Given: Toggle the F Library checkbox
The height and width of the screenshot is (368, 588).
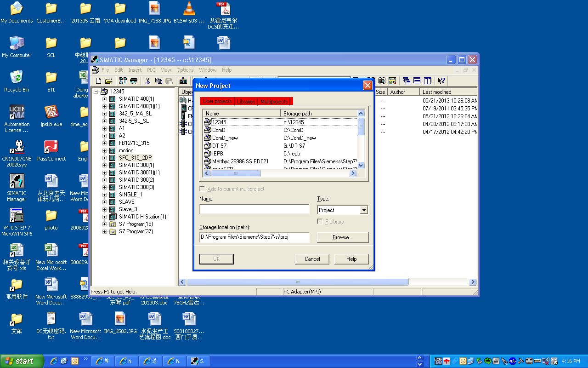Looking at the screenshot, I should click(320, 222).
